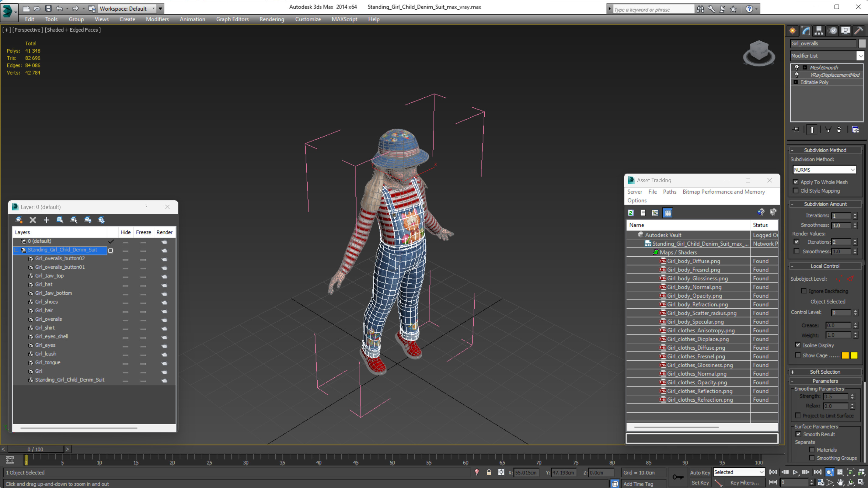
Task: Toggle Render Values Iterations checkbox
Action: 797,242
